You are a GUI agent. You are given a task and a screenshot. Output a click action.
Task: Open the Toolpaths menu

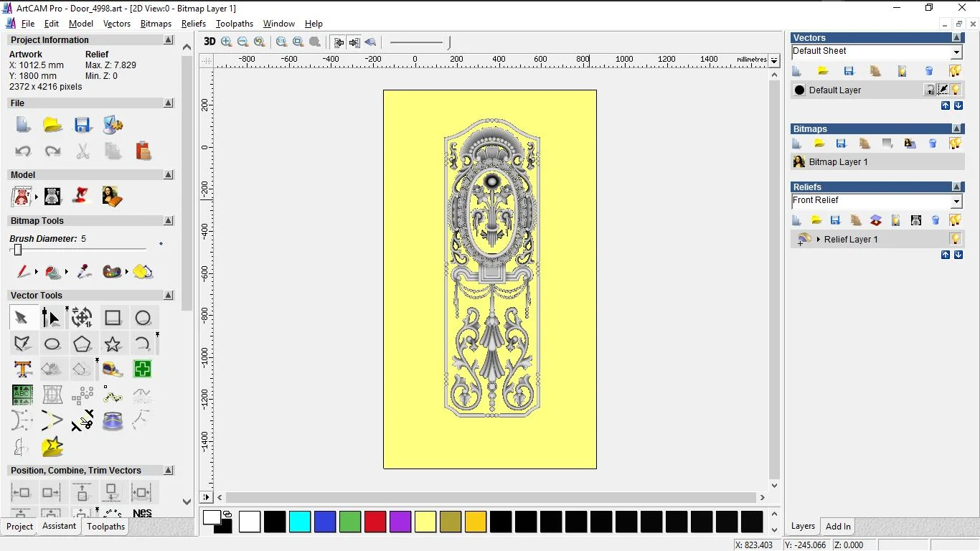pyautogui.click(x=234, y=24)
